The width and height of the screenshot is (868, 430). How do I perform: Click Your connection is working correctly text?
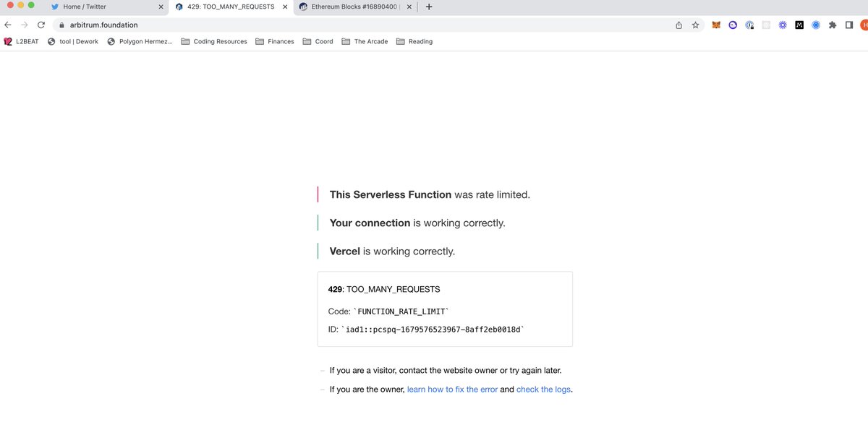(x=417, y=223)
